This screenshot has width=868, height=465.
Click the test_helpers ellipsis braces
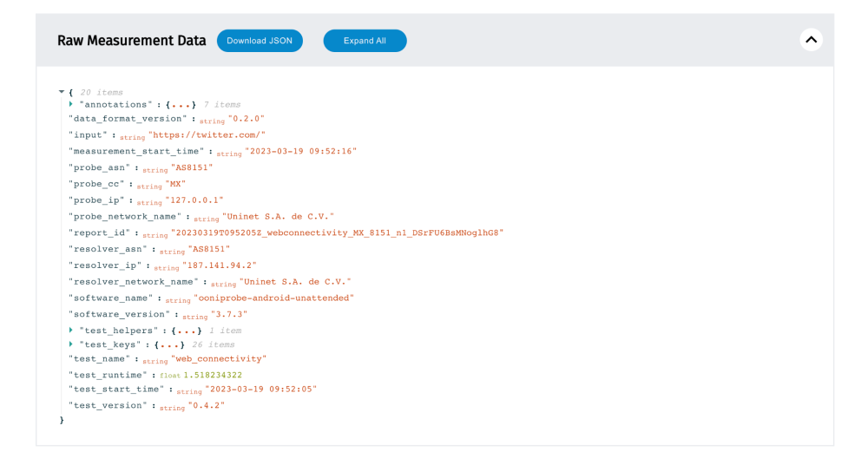point(187,331)
